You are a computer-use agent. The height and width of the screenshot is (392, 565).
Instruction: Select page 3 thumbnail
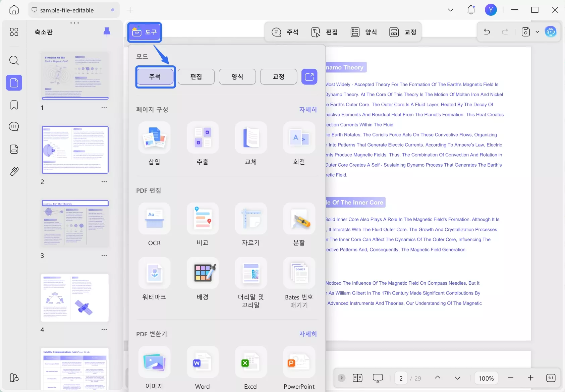click(75, 224)
